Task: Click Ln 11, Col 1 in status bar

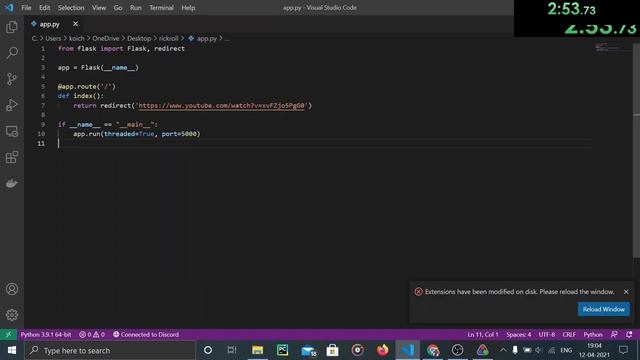Action: click(x=483, y=334)
